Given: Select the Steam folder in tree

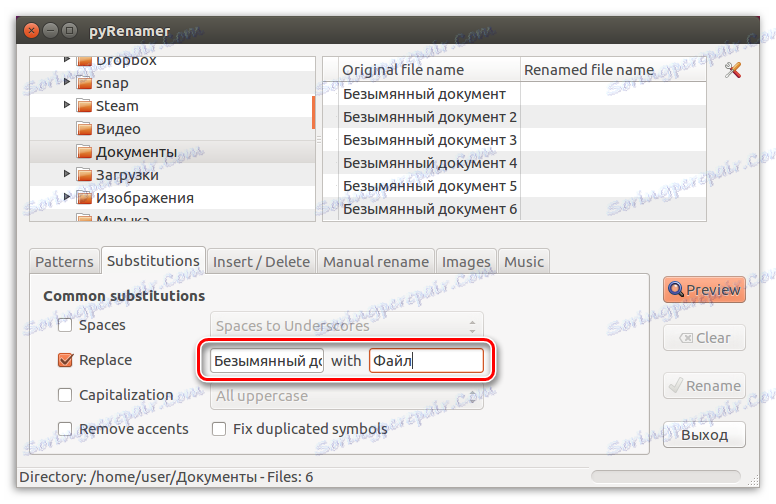Looking at the screenshot, I should pos(171,105).
